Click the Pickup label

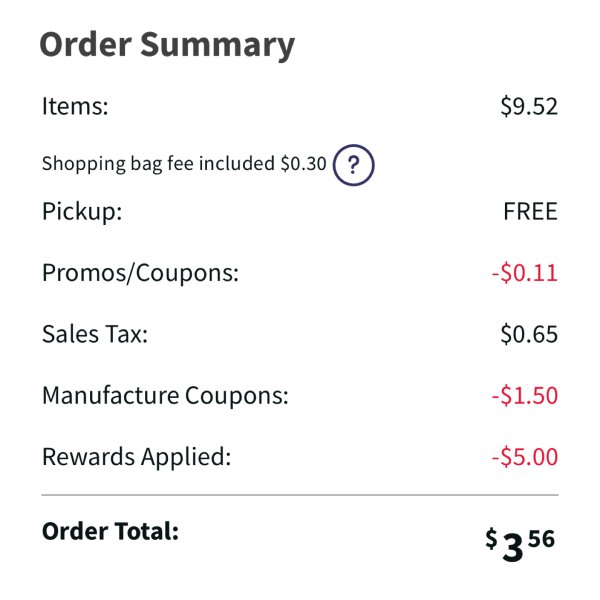click(82, 212)
